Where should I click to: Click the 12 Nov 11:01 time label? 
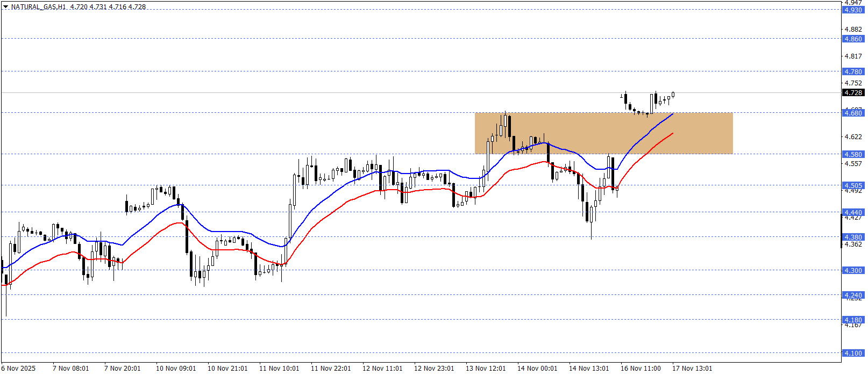tap(382, 369)
